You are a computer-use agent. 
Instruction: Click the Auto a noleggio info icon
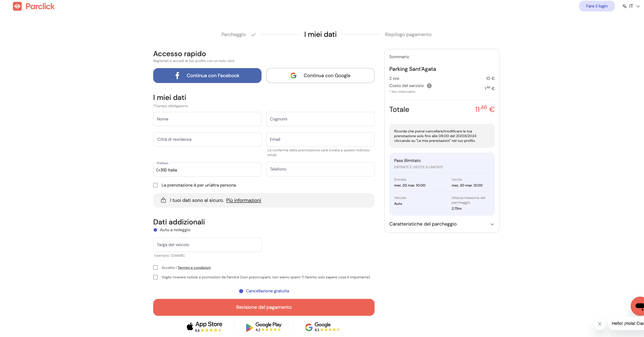pos(155,230)
